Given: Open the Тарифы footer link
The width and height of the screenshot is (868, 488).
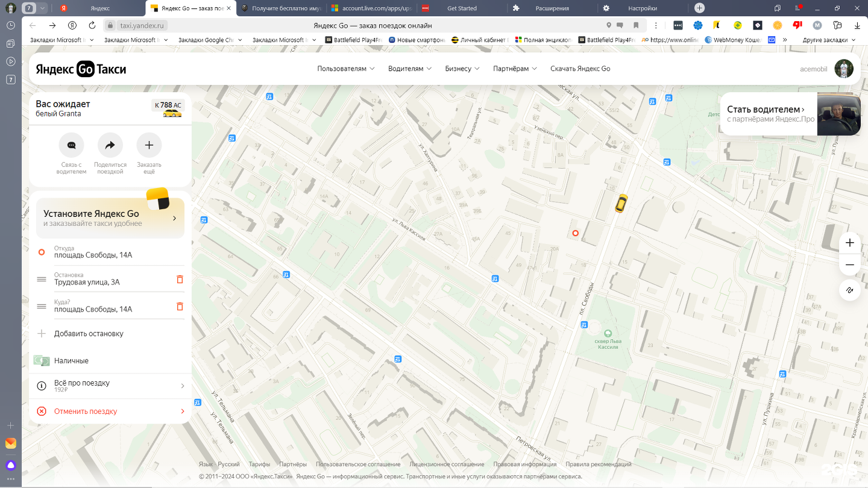Looking at the screenshot, I should coord(260,465).
